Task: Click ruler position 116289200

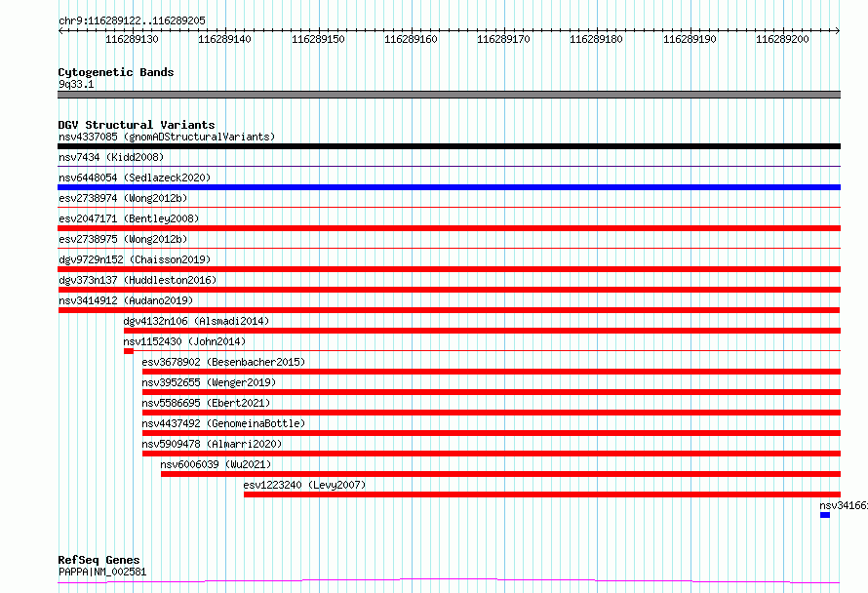Action: (x=783, y=39)
